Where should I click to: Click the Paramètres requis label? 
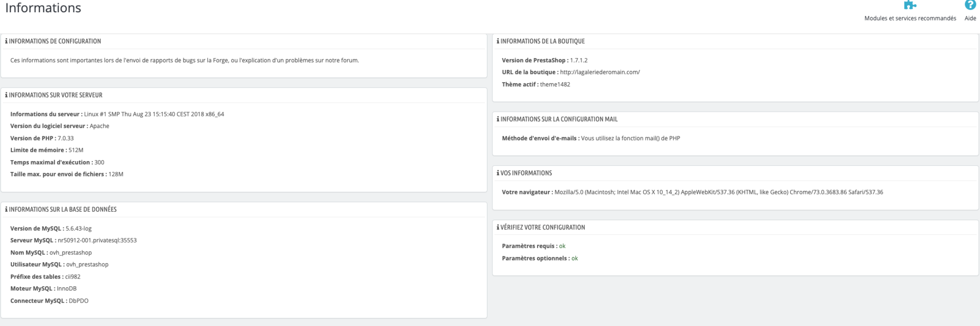pos(530,246)
